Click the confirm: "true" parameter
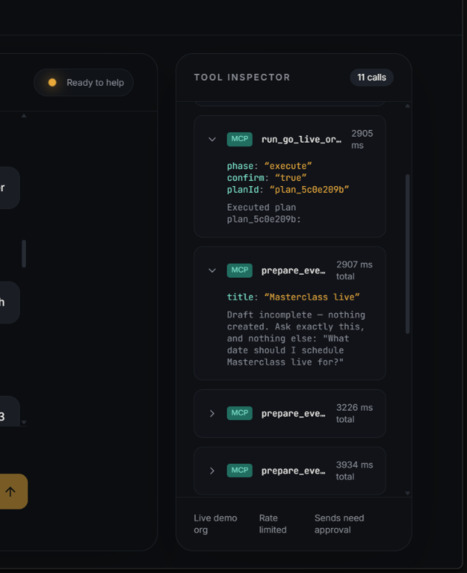 point(266,178)
